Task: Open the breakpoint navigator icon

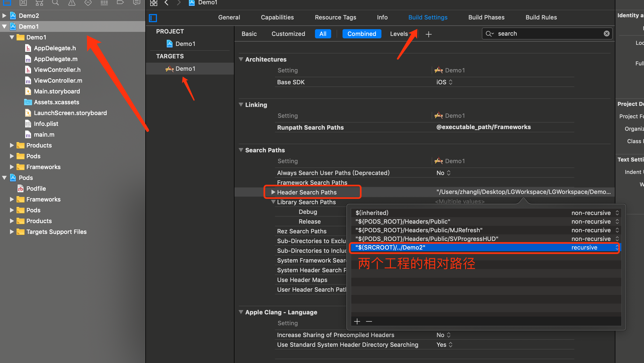Action: [x=120, y=3]
